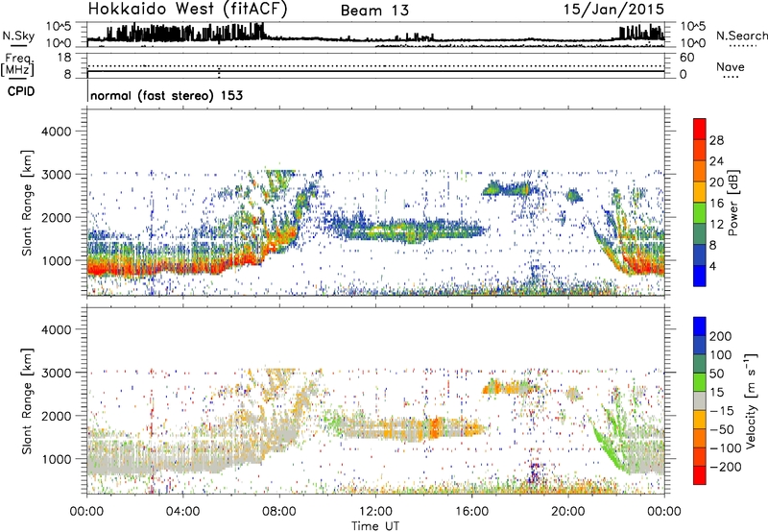Click the '-15' label on the Velocity colorbar
The height and width of the screenshot is (532, 768).
[722, 411]
